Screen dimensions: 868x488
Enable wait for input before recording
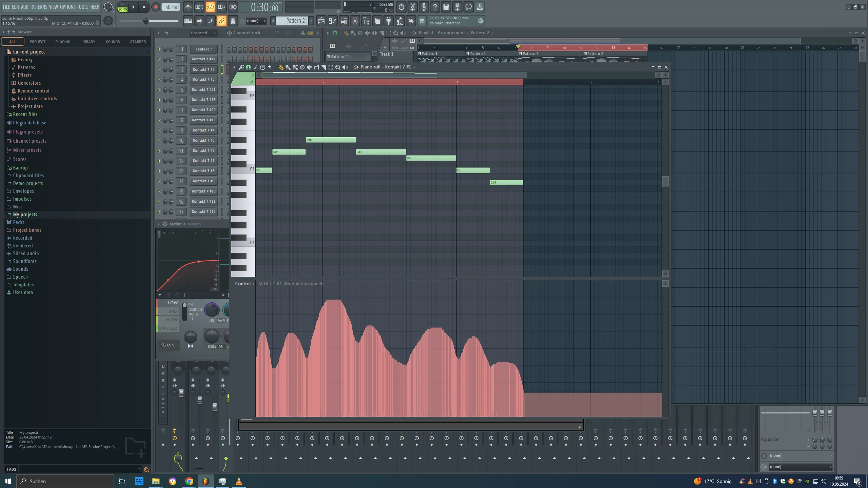[x=199, y=7]
